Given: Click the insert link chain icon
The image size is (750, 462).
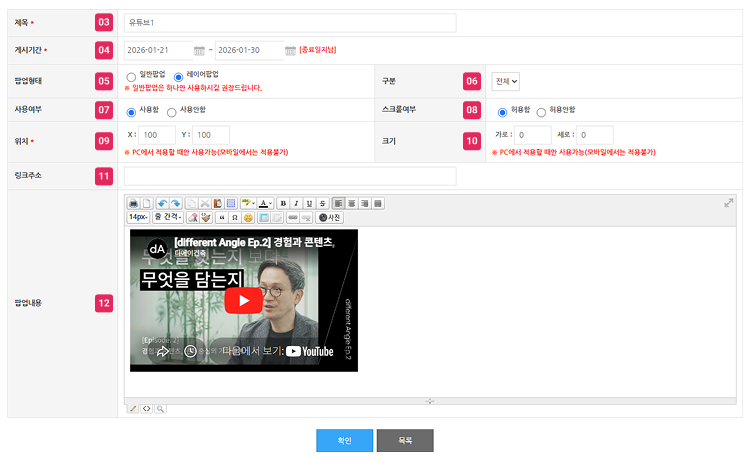Looking at the screenshot, I should [x=293, y=218].
